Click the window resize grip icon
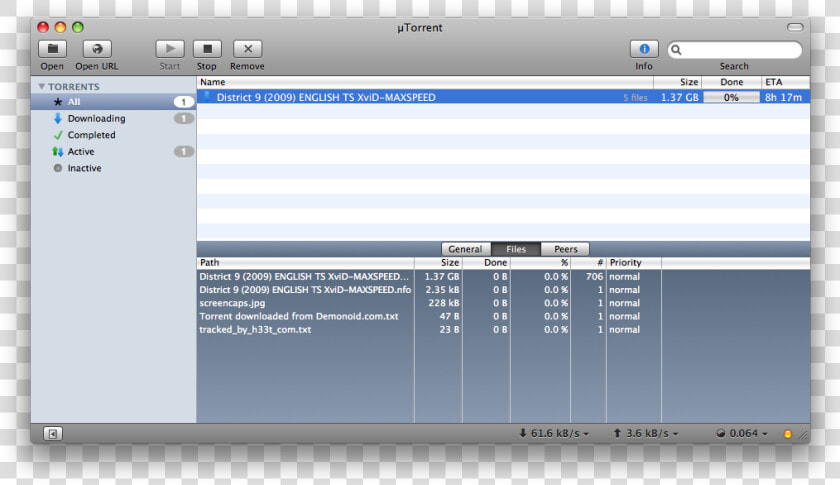Viewport: 840px width, 485px height. tap(804, 436)
